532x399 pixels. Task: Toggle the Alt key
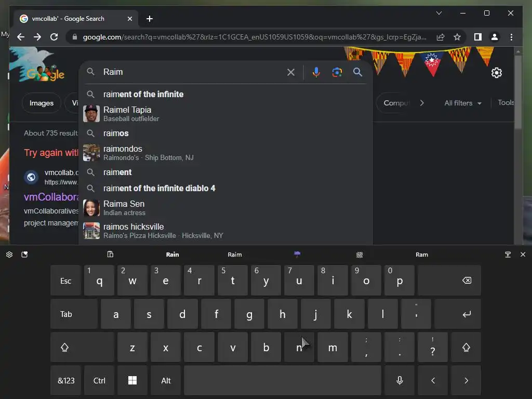166,380
